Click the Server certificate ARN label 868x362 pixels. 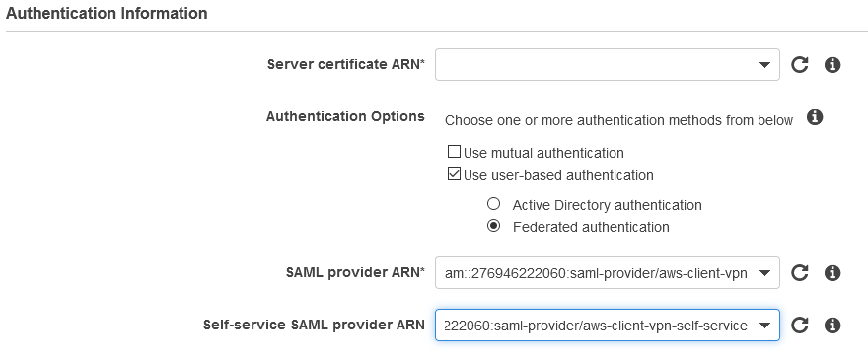click(346, 64)
